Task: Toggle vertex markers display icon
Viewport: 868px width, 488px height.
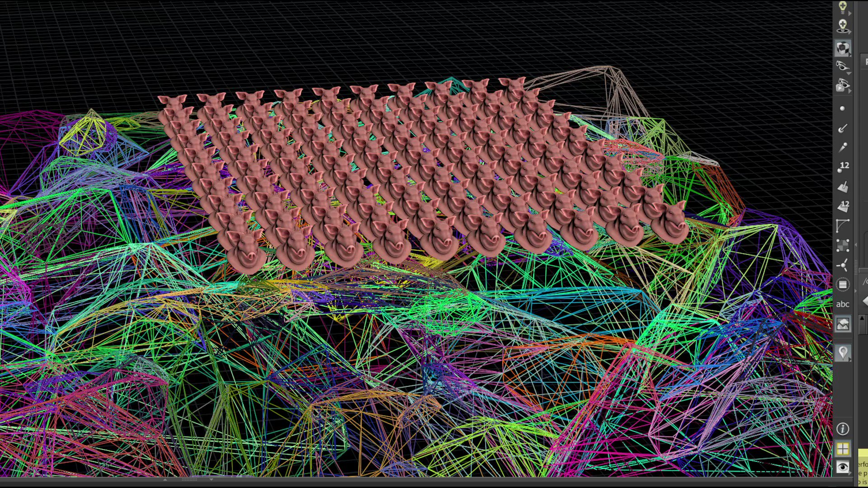Action: [x=842, y=245]
